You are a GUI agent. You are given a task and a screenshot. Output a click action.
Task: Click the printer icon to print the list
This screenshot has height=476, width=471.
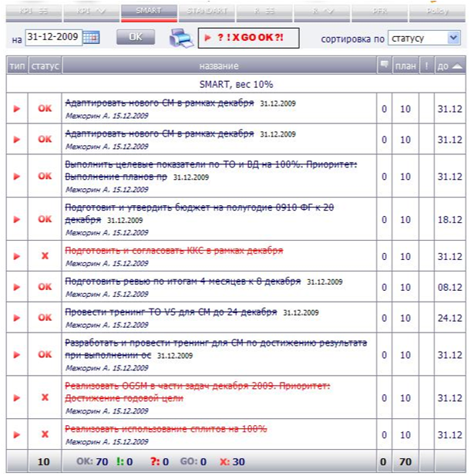[x=181, y=38]
